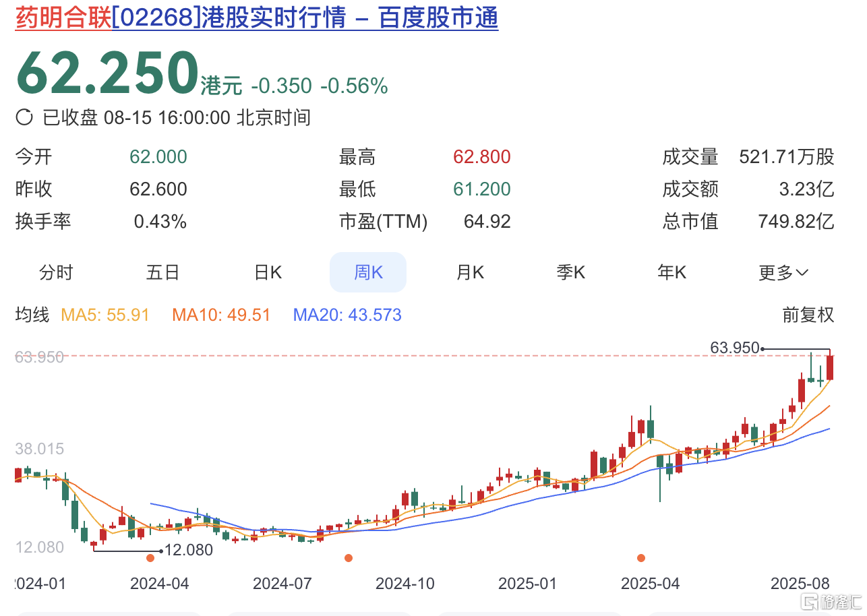Expand the 更多 dropdown
Screen dimensions: 867x616
[x=783, y=272]
